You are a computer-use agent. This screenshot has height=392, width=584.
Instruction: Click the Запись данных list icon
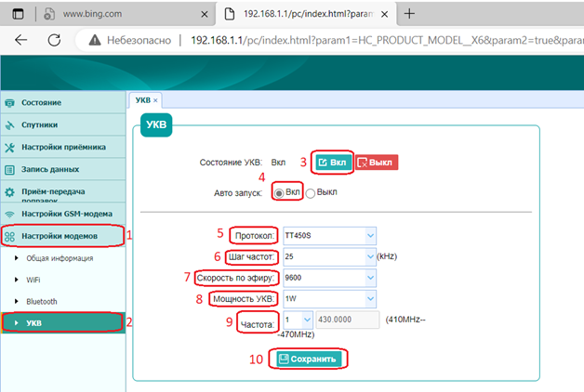coord(9,170)
